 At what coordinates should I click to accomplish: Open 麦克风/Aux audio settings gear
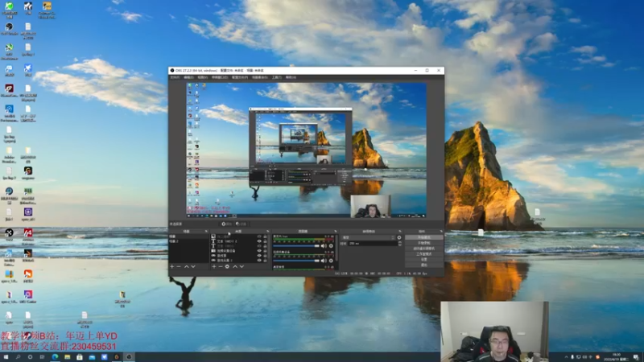331,246
